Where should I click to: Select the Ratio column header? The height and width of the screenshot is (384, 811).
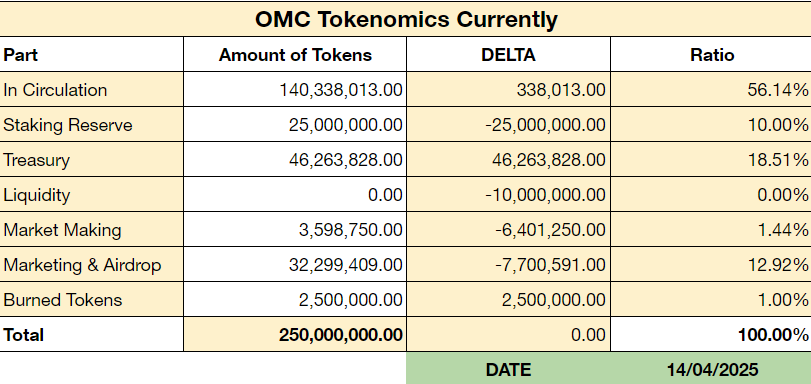pos(711,54)
